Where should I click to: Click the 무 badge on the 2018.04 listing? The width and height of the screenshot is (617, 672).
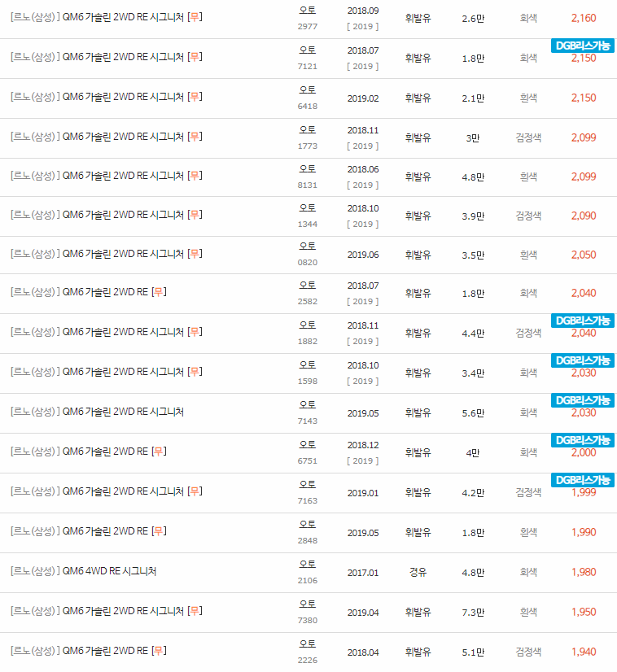161,651
